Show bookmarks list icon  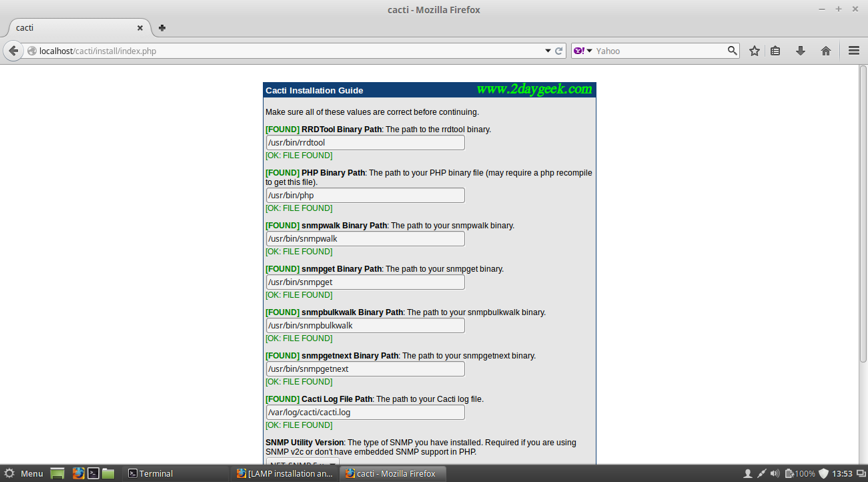click(775, 51)
